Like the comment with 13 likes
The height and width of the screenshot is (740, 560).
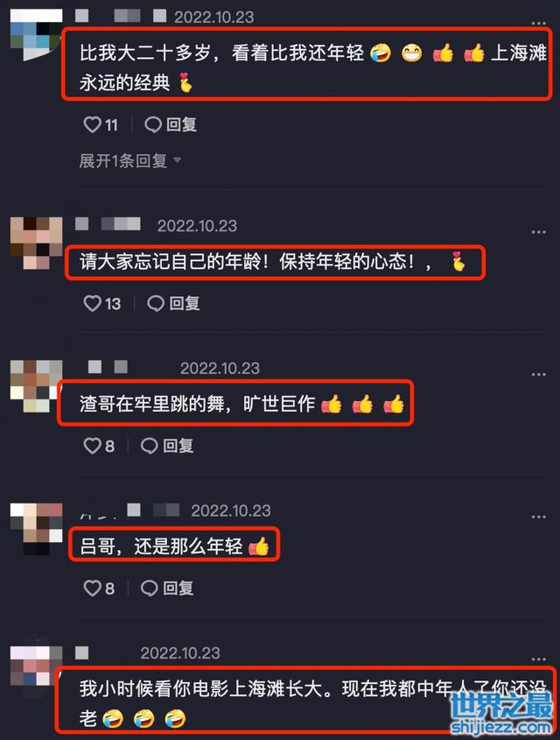click(x=92, y=303)
